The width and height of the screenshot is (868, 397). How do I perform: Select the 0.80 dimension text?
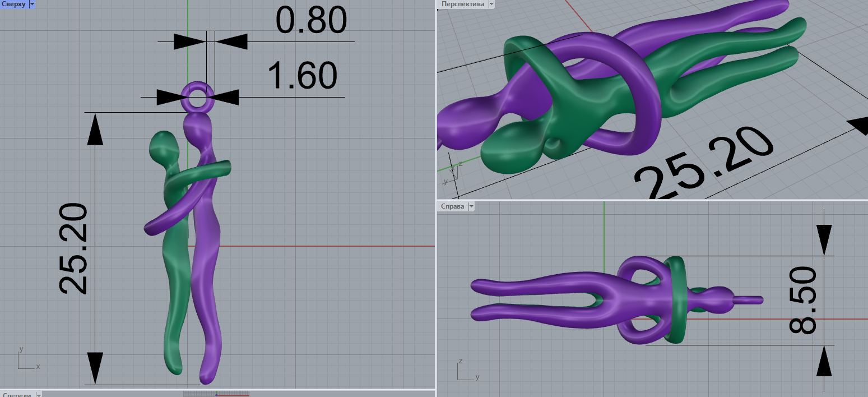click(x=311, y=21)
